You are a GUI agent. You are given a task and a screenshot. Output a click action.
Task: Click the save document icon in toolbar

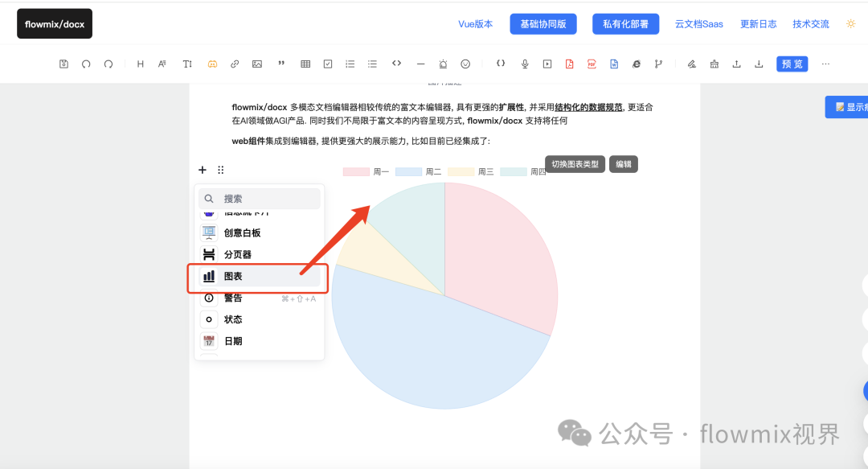tap(63, 64)
